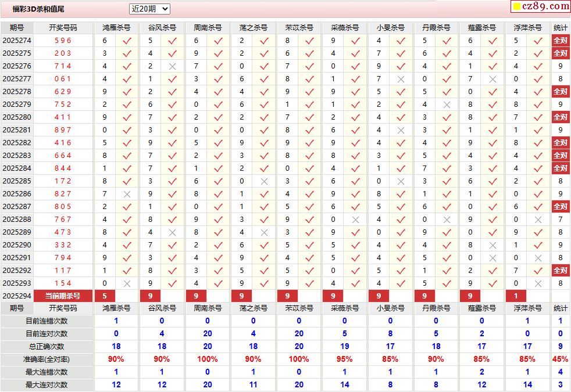571x392 pixels.
Task: Click the 最大连错次数 row label
Action: tap(47, 372)
